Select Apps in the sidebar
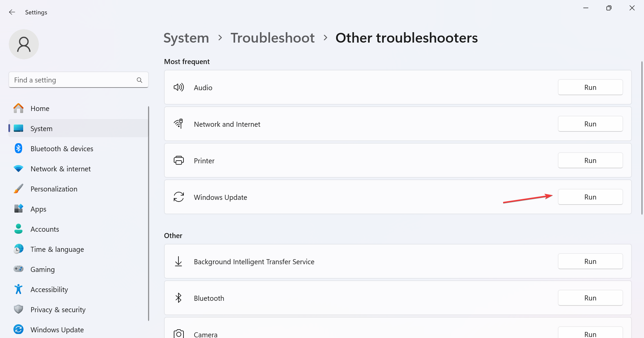The height and width of the screenshot is (338, 644). [38, 209]
